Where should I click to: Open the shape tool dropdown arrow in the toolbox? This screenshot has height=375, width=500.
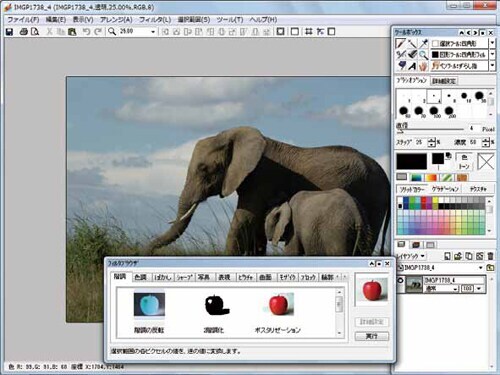pos(492,54)
